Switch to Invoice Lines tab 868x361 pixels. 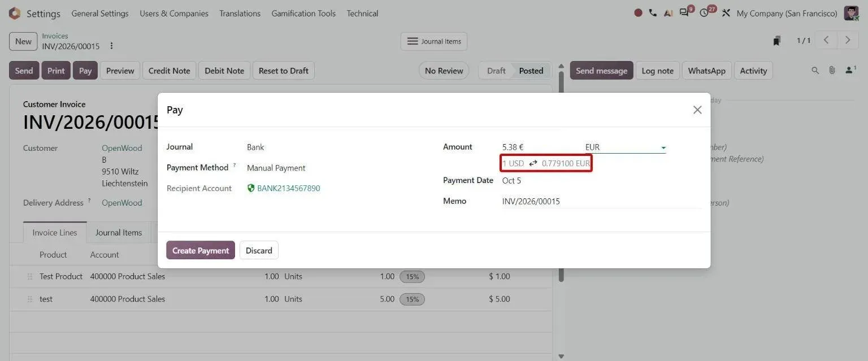pos(55,232)
